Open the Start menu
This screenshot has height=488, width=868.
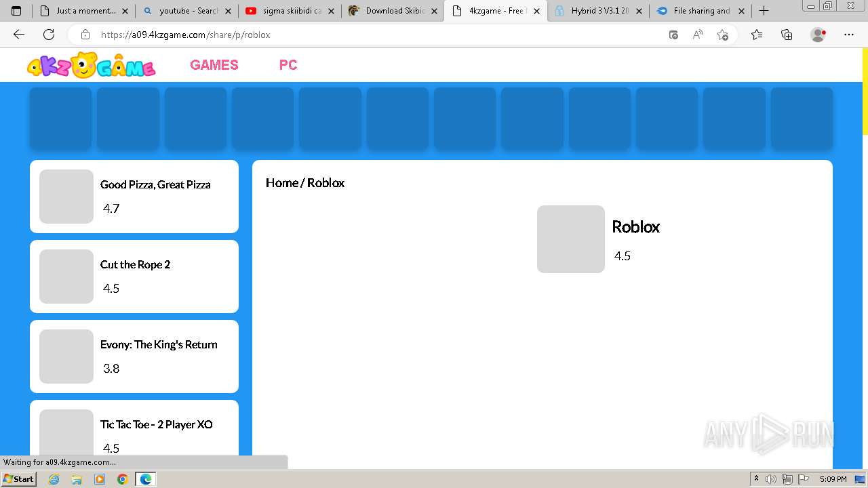pos(18,479)
